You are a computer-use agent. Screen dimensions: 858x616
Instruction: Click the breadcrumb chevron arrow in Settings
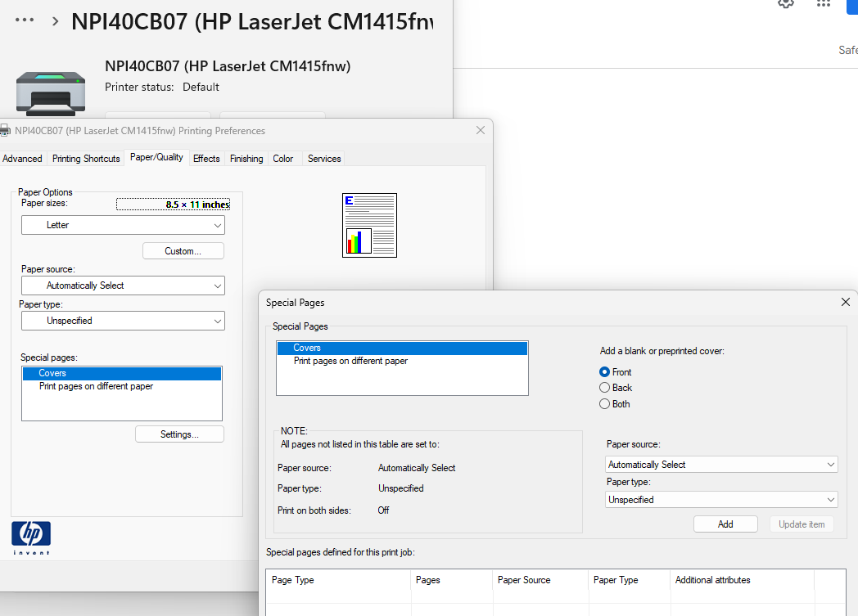pyautogui.click(x=56, y=21)
